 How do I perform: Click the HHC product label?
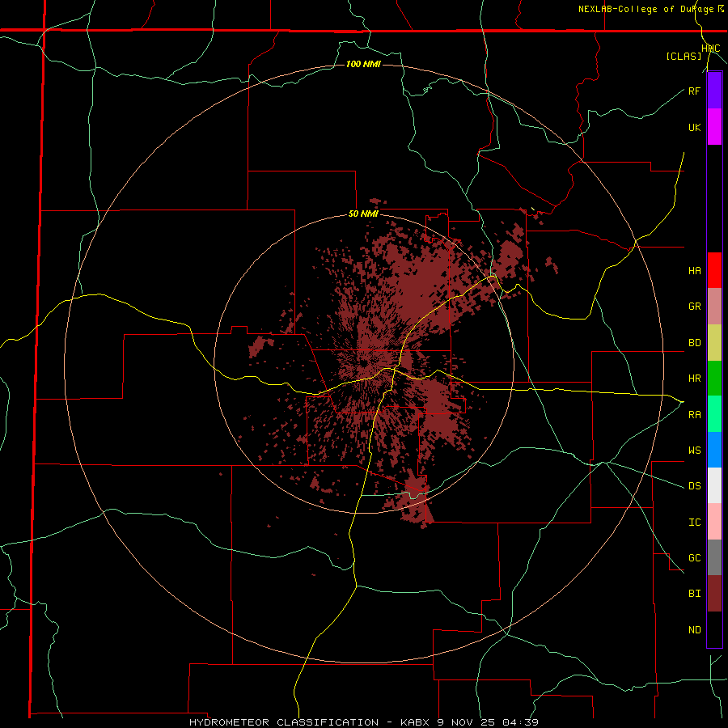[710, 49]
